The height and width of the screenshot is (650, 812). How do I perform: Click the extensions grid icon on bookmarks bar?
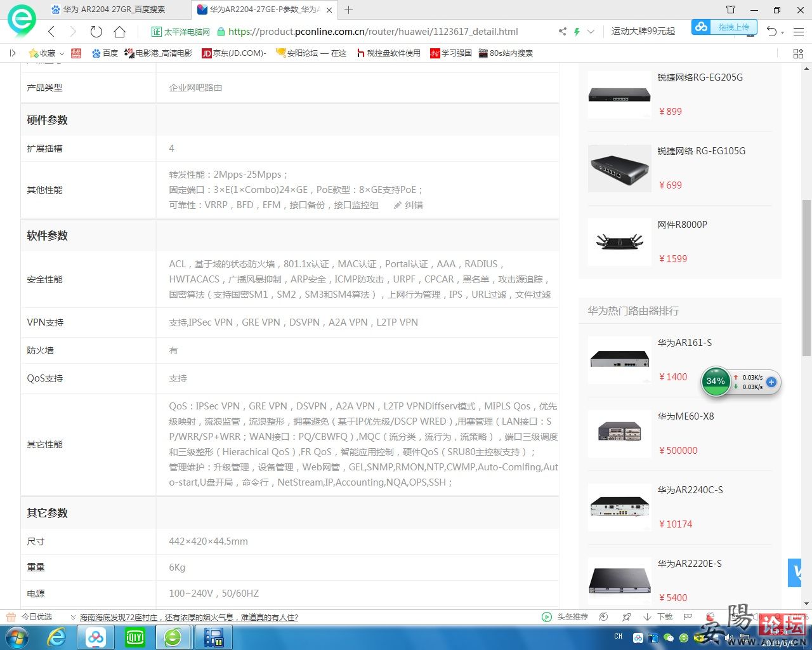[x=798, y=53]
